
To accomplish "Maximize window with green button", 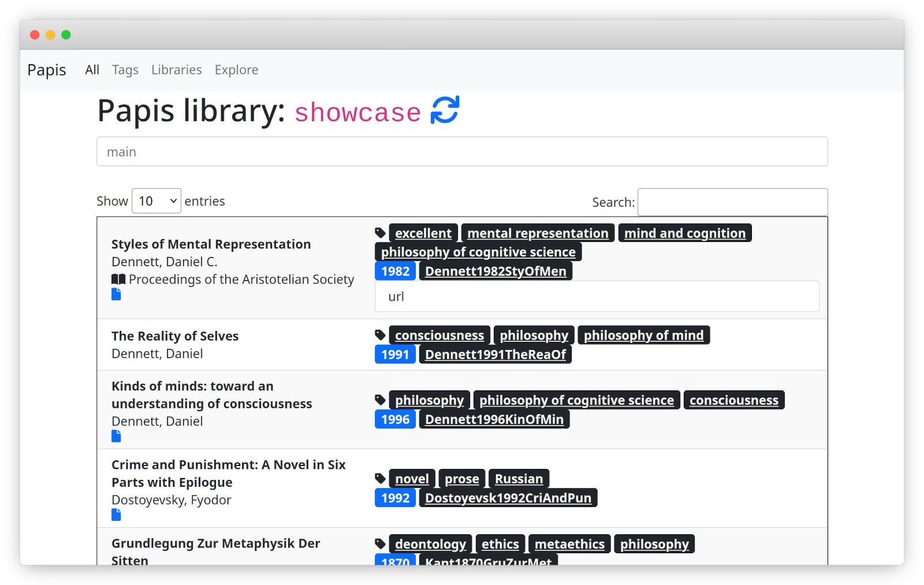I will [x=66, y=35].
